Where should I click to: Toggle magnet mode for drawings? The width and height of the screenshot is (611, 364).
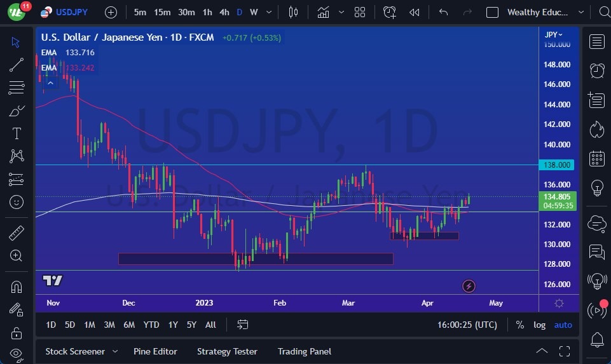tap(17, 287)
